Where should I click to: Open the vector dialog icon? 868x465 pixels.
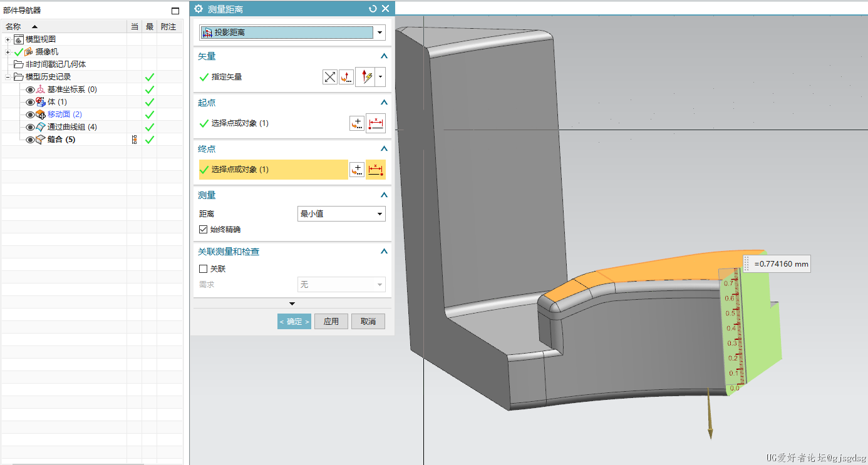pos(346,77)
